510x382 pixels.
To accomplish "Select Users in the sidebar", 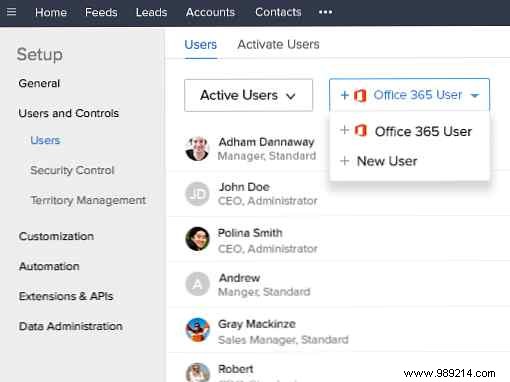I will tap(45, 140).
